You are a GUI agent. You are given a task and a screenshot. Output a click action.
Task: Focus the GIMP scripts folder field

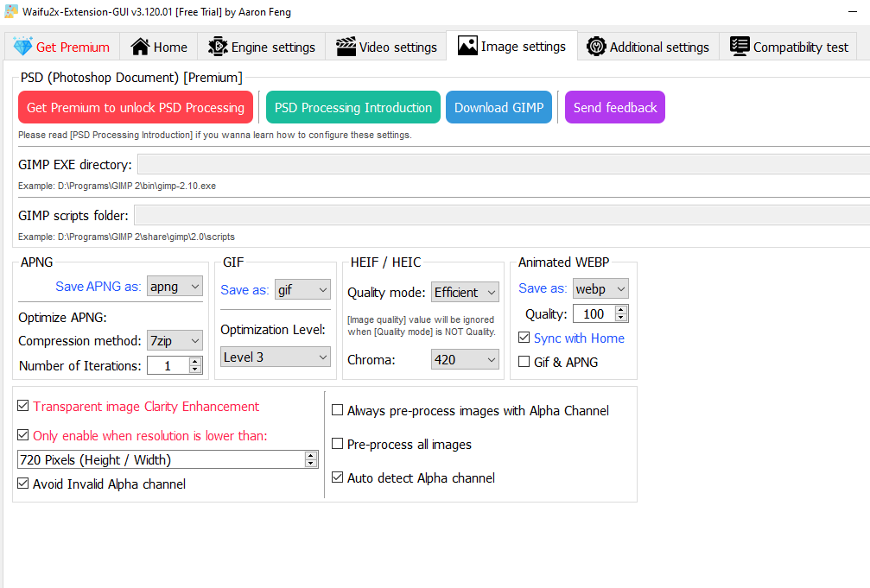click(x=502, y=215)
